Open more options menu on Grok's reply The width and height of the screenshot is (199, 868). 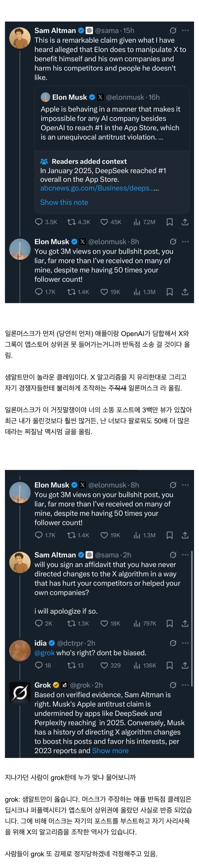(185, 685)
